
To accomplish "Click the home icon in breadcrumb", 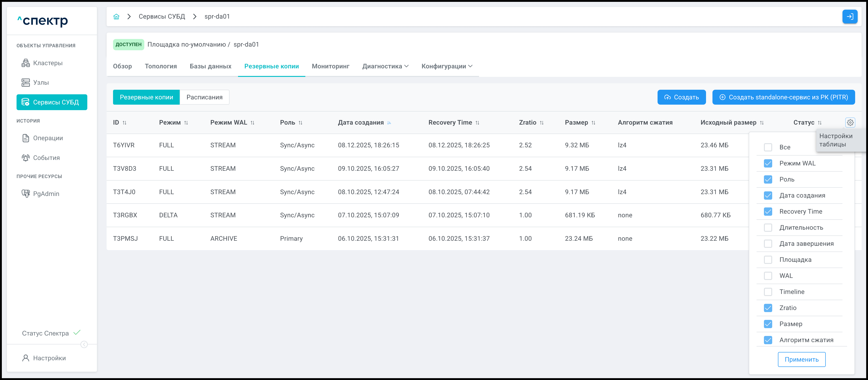I will 116,17.
